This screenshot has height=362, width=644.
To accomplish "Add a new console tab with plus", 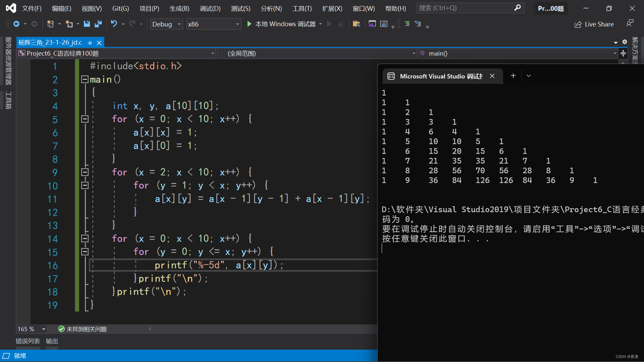I will point(513,76).
